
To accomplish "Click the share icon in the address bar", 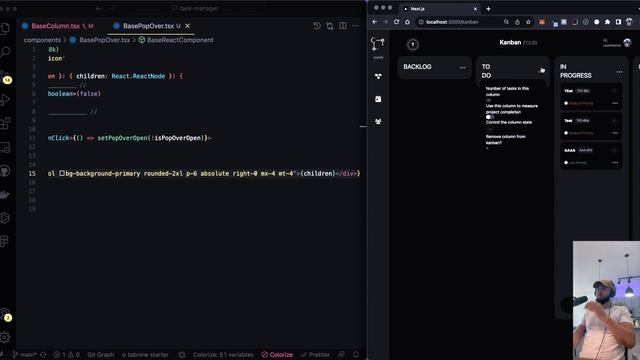I will click(x=517, y=22).
